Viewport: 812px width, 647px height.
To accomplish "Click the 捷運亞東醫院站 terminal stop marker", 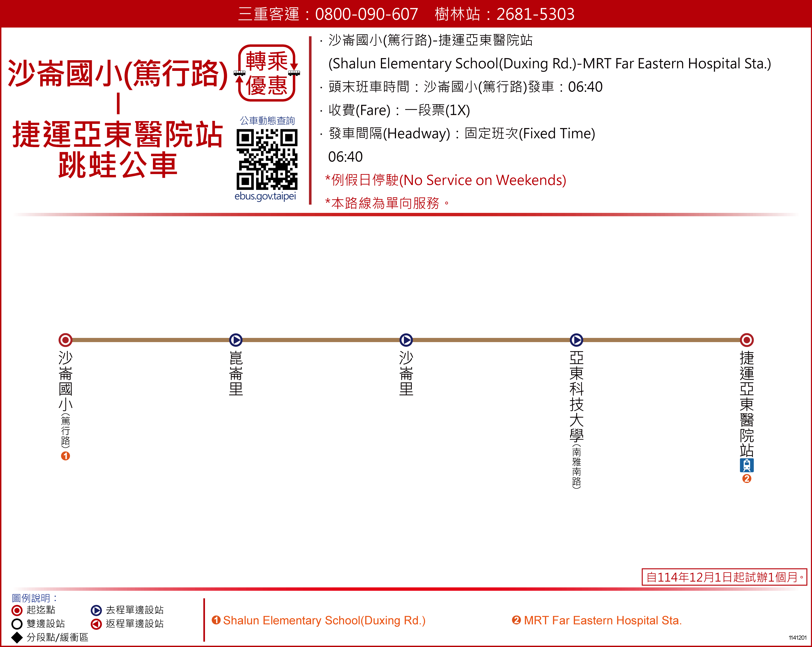I will click(746, 340).
